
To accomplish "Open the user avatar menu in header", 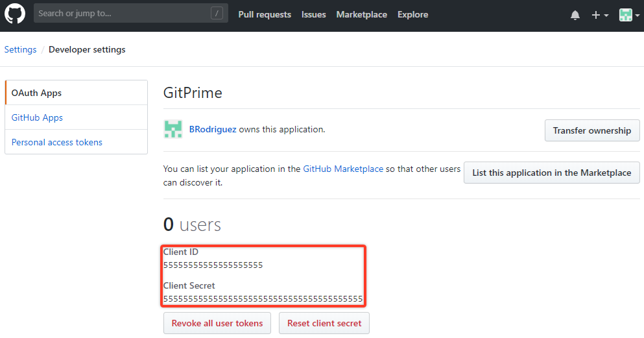I will point(629,15).
